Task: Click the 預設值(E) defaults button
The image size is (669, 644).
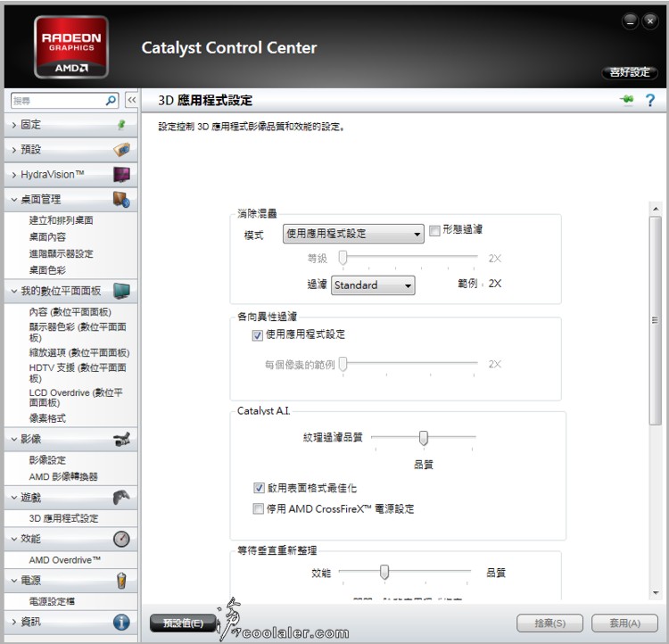Action: pyautogui.click(x=183, y=623)
